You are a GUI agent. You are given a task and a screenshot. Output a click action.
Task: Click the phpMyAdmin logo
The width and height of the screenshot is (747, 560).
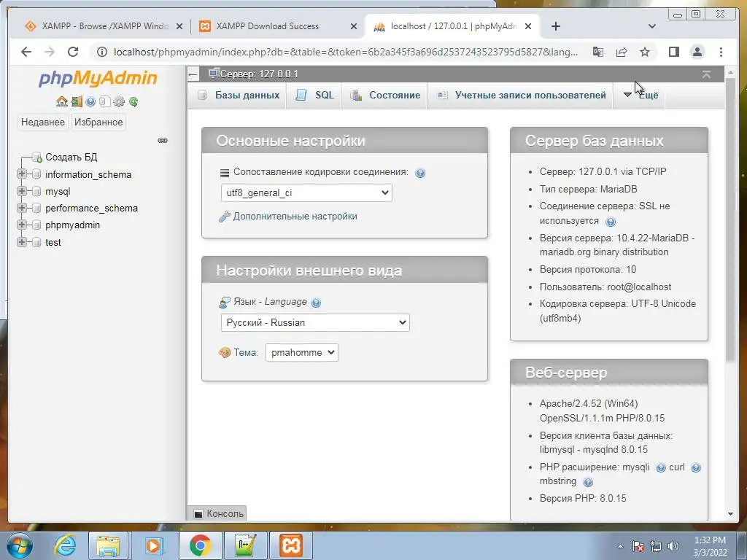98,79
